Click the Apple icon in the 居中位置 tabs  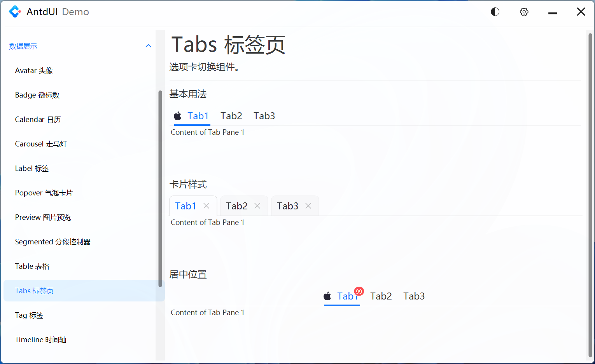pos(327,296)
